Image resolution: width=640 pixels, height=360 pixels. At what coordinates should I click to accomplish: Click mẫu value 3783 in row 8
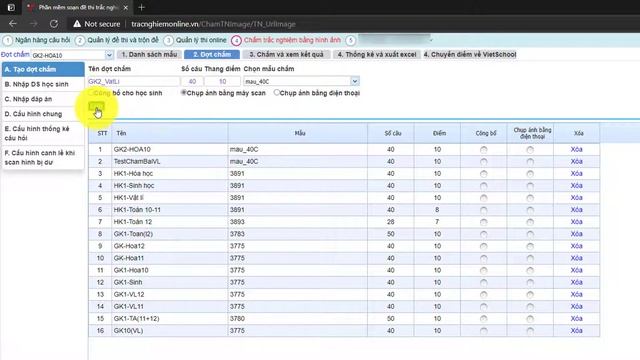pos(237,234)
